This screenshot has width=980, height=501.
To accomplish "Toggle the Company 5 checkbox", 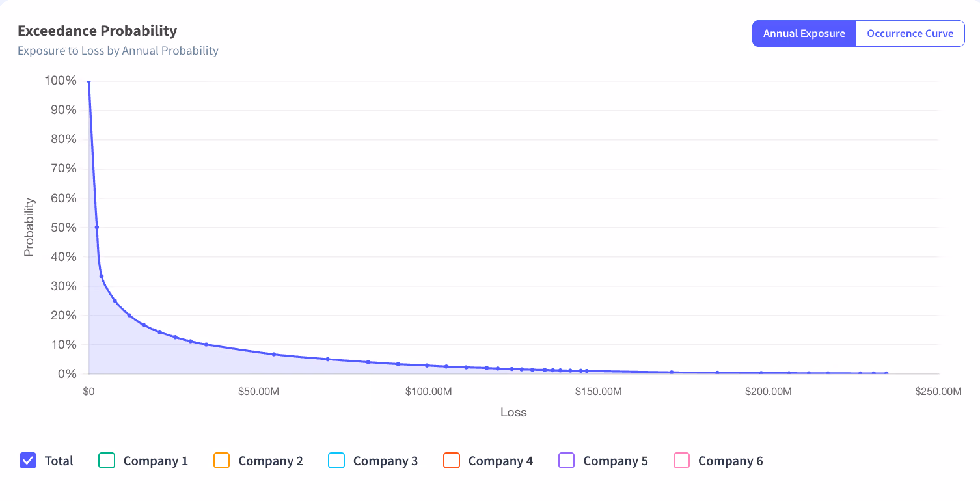I will pos(567,461).
